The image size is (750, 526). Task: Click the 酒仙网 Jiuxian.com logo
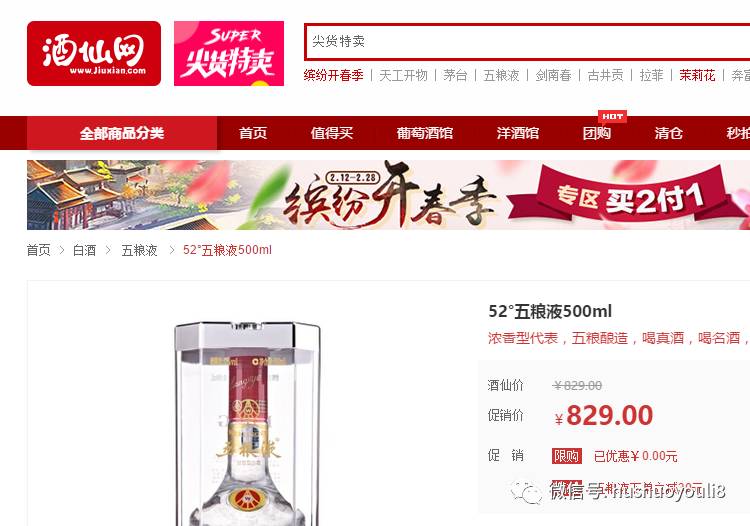tap(94, 54)
